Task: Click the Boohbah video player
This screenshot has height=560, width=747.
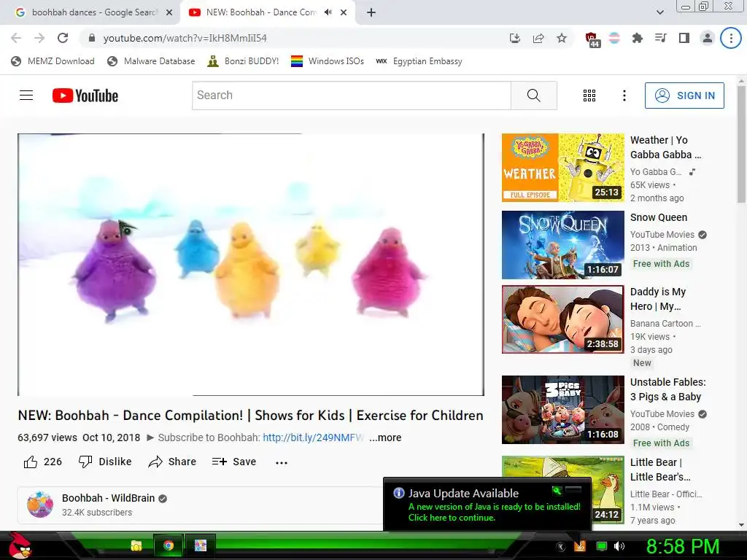Action: [251, 264]
